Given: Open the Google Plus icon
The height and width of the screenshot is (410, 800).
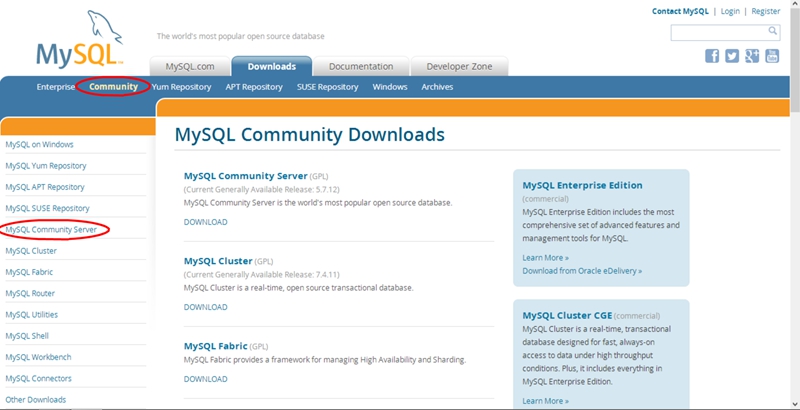Looking at the screenshot, I should coord(752,56).
